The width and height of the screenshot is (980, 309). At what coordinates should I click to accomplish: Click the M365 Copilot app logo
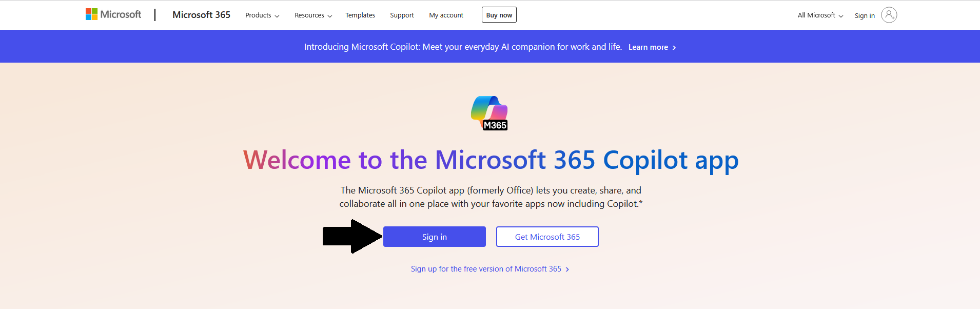click(489, 113)
